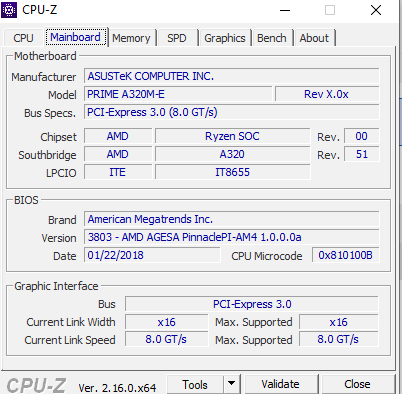Select the Mainboard tab
Image resolution: width=402 pixels, height=394 pixels.
(76, 37)
